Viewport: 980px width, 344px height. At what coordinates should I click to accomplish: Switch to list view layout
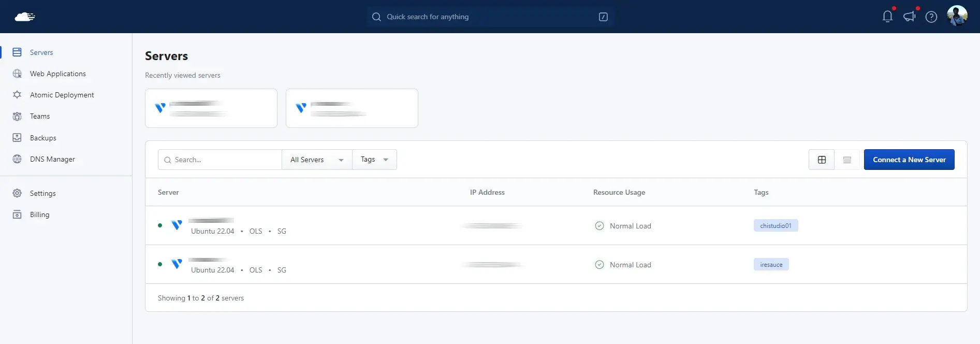tap(847, 160)
